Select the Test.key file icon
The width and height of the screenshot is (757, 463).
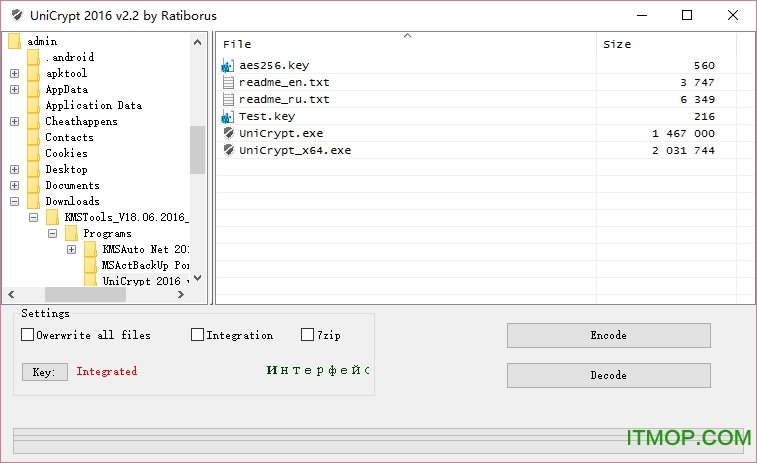point(227,117)
